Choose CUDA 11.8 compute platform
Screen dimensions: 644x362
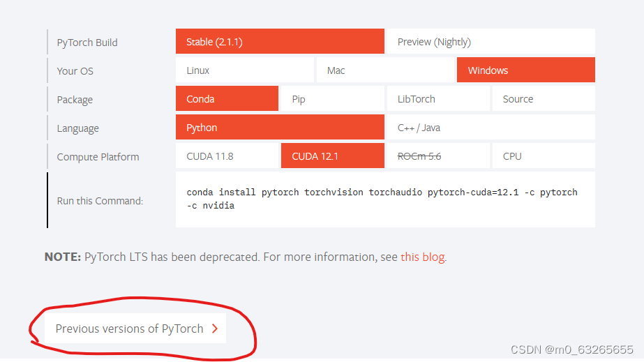click(227, 156)
